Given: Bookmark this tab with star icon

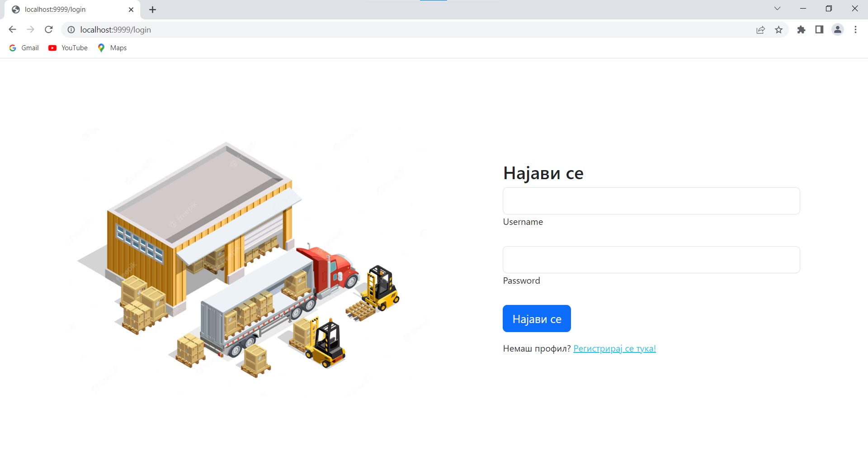Looking at the screenshot, I should [778, 30].
